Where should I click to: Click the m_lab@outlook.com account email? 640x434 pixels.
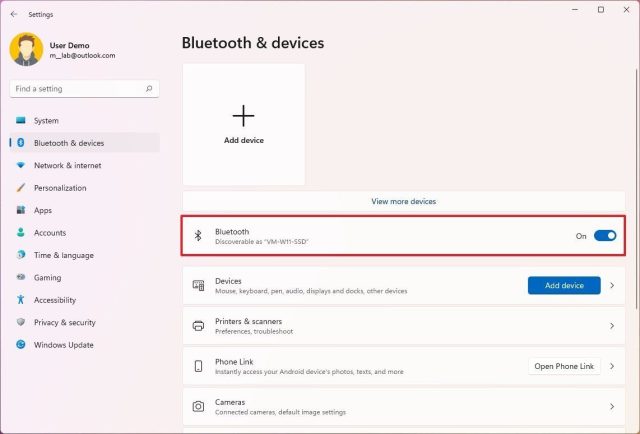coord(82,56)
